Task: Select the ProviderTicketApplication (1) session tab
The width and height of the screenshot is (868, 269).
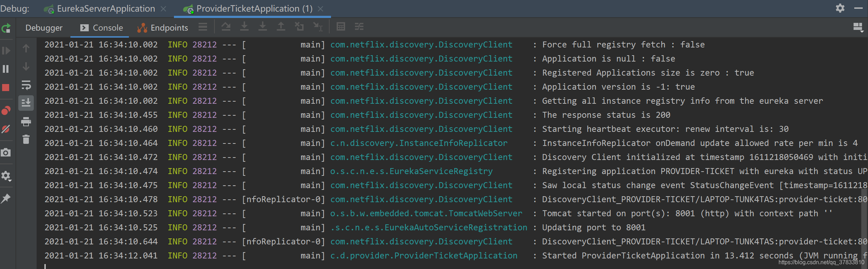Action: click(248, 9)
